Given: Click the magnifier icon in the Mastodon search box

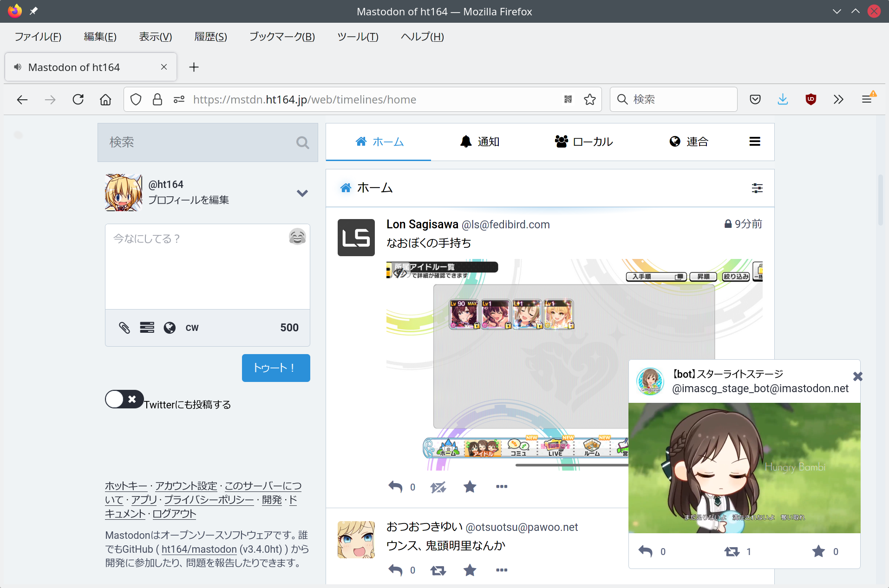Looking at the screenshot, I should tap(302, 142).
